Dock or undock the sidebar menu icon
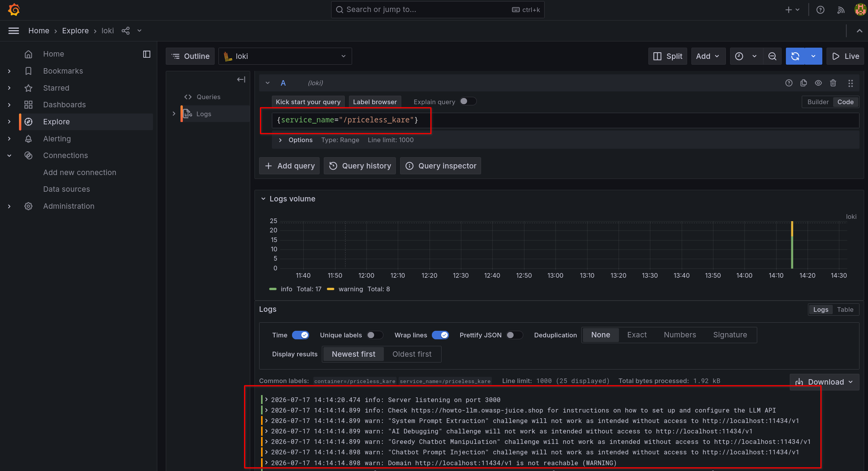 [147, 54]
